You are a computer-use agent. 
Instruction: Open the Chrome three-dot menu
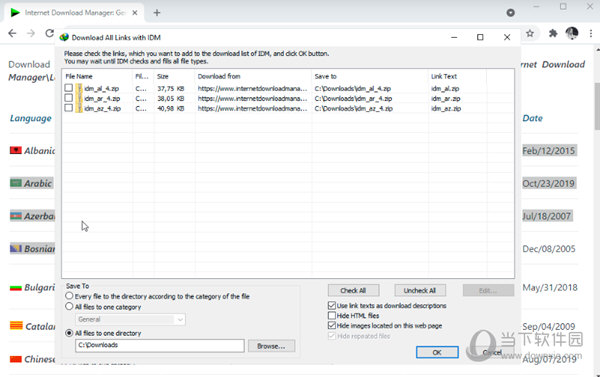[591, 34]
